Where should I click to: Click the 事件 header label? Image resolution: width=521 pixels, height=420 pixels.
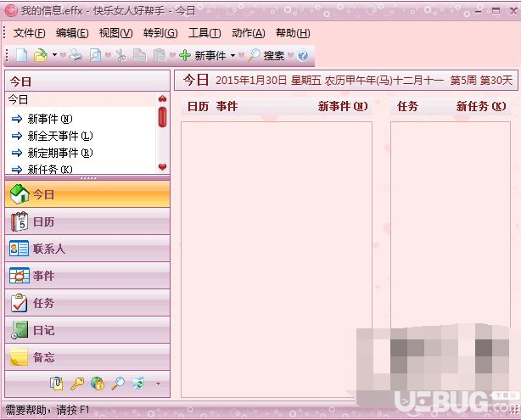coord(227,106)
